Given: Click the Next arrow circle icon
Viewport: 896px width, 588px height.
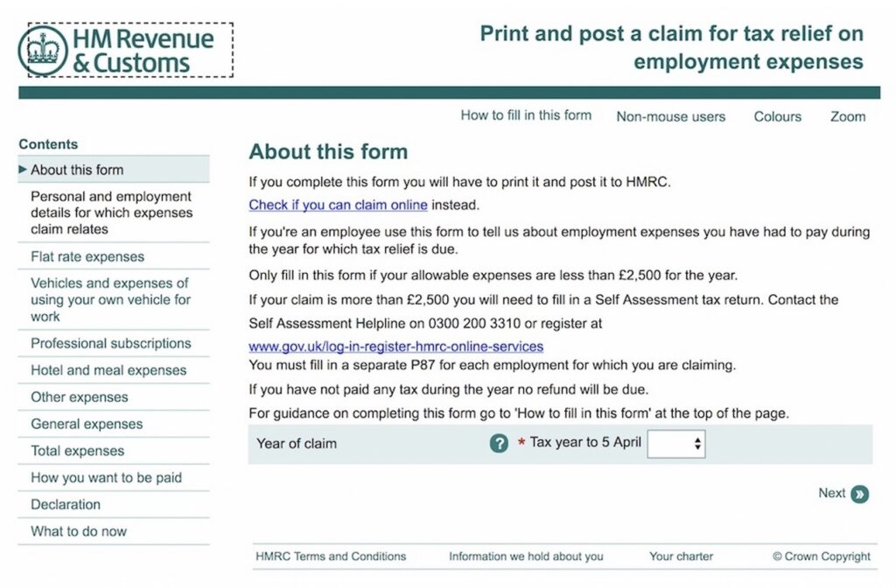Looking at the screenshot, I should pos(859,494).
